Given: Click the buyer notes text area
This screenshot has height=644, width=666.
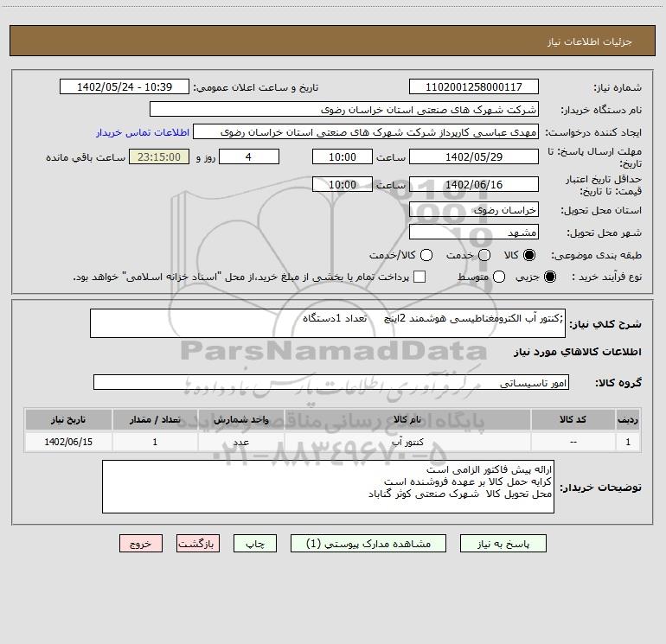Looking at the screenshot, I should tap(328, 487).
